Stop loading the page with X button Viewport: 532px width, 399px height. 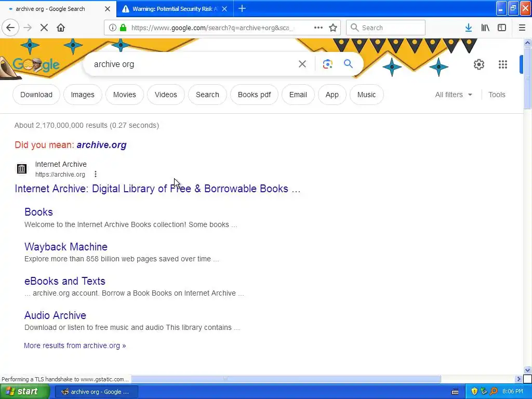point(44,28)
